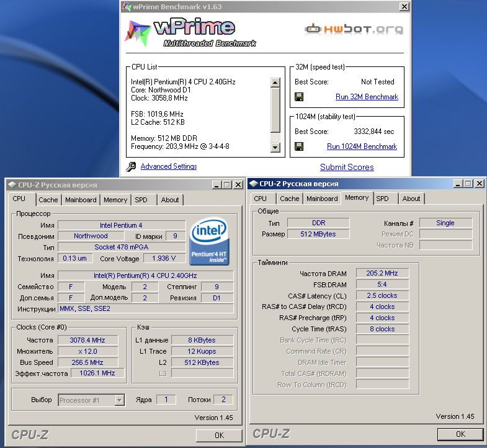Click Bus Speed value 256.5 MHz

87,362
